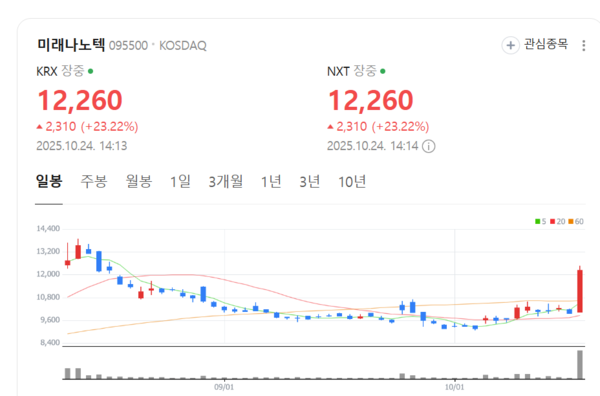The image size is (600, 396).
Task: Open the three-dot more options menu
Action: (x=584, y=46)
